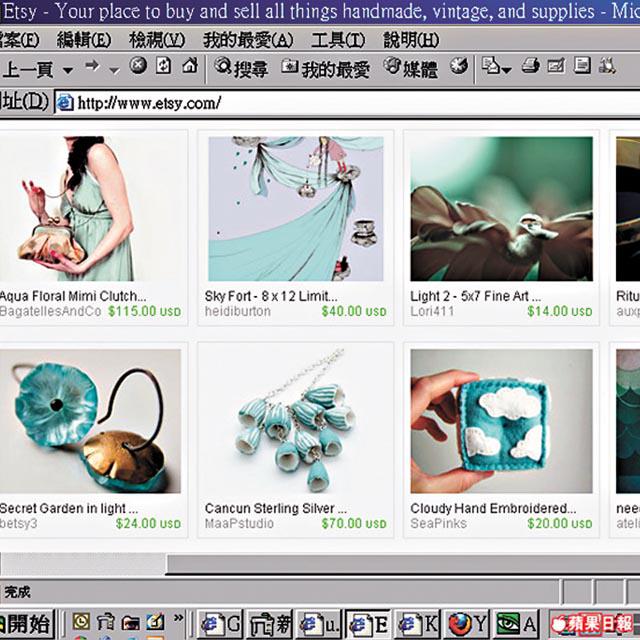Go to the Home page icon
This screenshot has width=640, height=640.
click(x=190, y=65)
